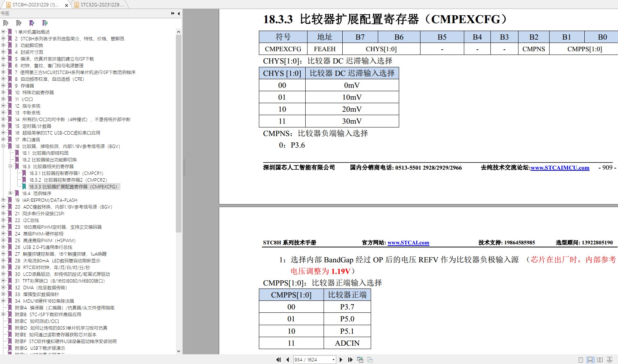Open bookmark 17 串口通信

click(27, 139)
